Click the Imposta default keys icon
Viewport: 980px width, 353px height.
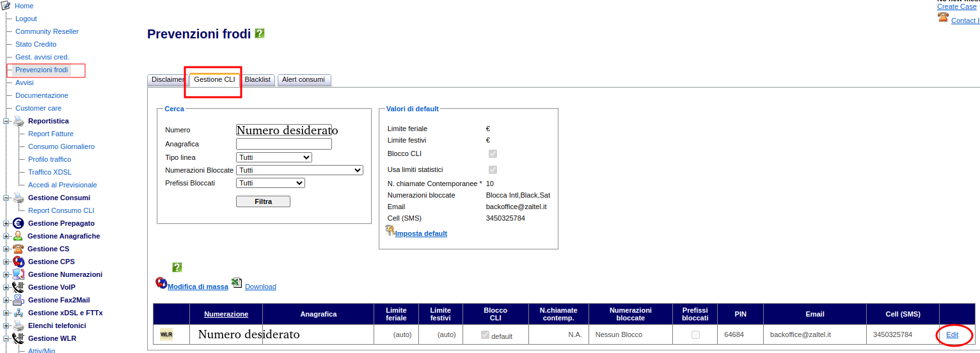coord(390,231)
